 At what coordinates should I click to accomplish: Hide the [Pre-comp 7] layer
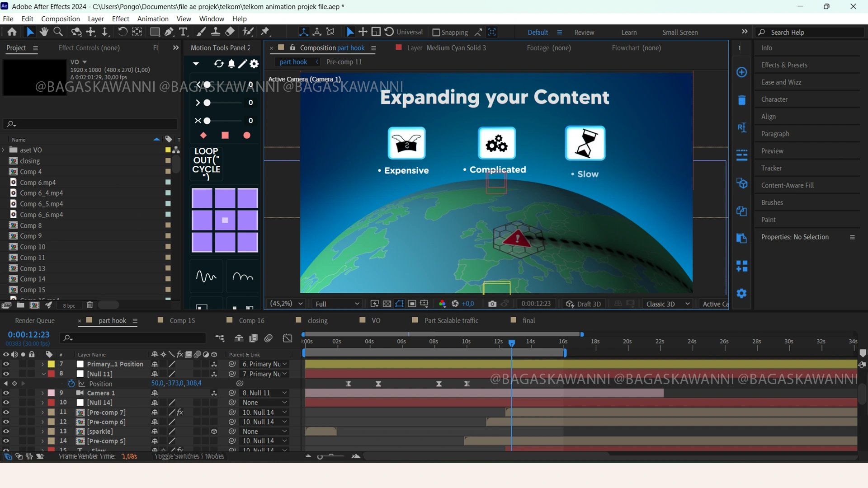pos(6,412)
